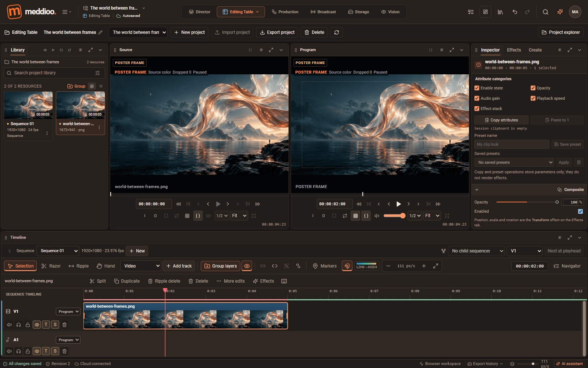Uncheck the Enable state attribute

(477, 88)
